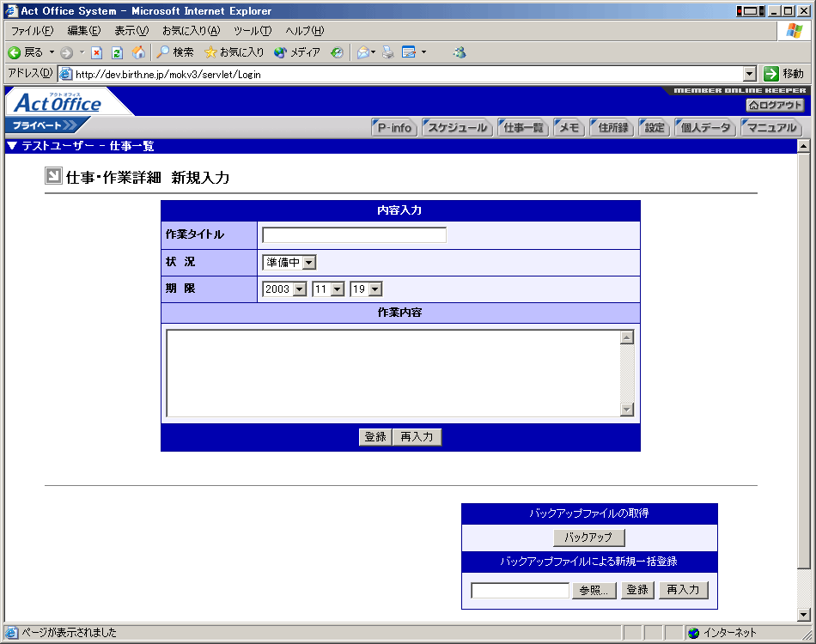Open the Back button history dropdown arrow
816x644 pixels.
pos(52,52)
